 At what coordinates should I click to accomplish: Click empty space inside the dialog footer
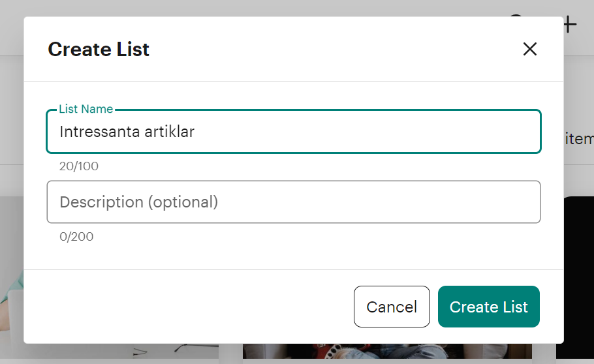click(x=189, y=307)
